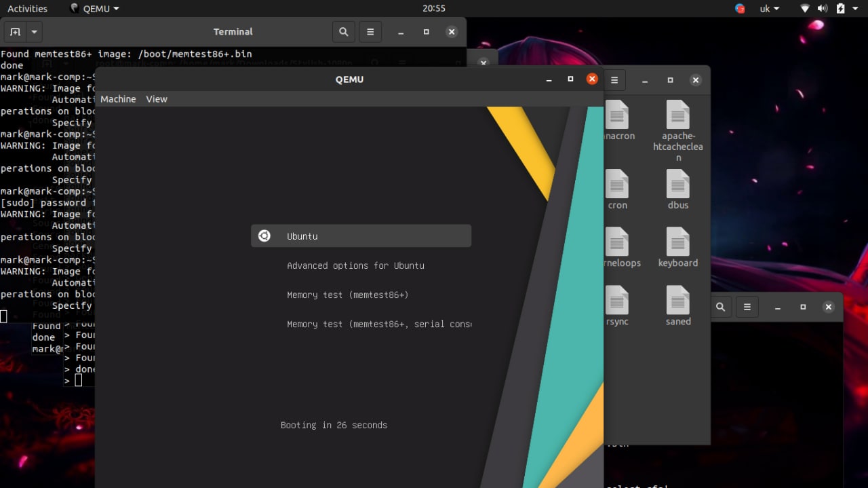The height and width of the screenshot is (488, 868).
Task: Select Memory test (memtest86+) entry
Action: click(347, 295)
